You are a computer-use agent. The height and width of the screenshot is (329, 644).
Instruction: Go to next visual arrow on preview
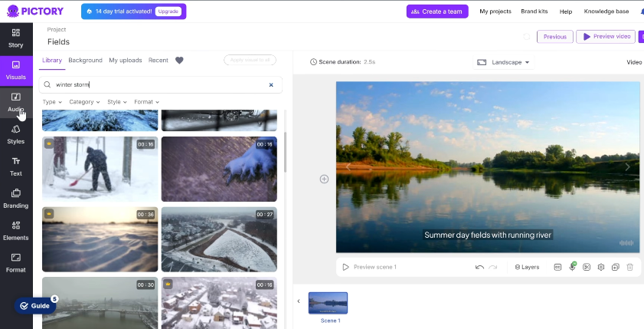click(627, 166)
